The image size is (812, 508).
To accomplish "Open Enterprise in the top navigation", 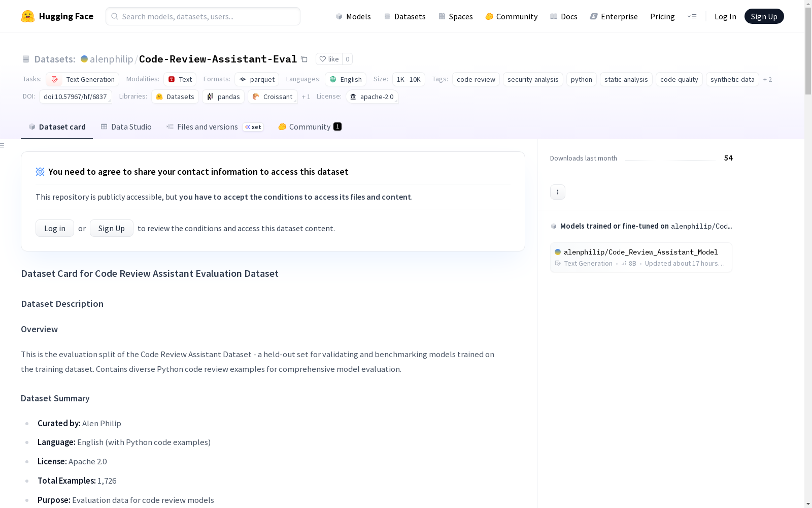I will [x=614, y=16].
